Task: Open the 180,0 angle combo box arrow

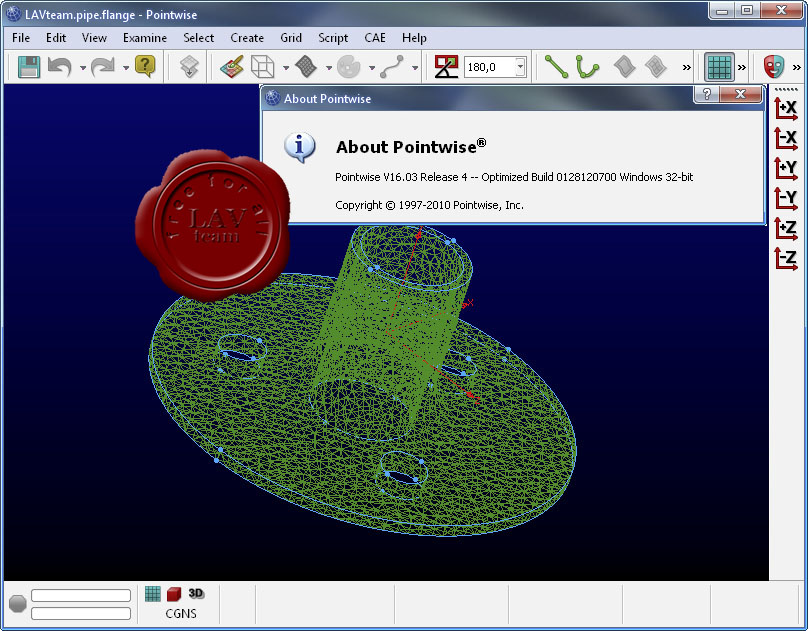Action: [x=520, y=67]
